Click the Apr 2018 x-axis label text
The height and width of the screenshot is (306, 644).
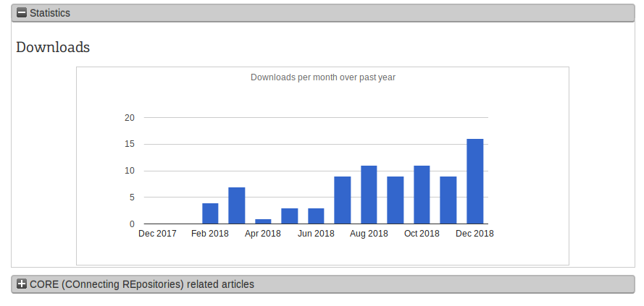[x=263, y=234]
